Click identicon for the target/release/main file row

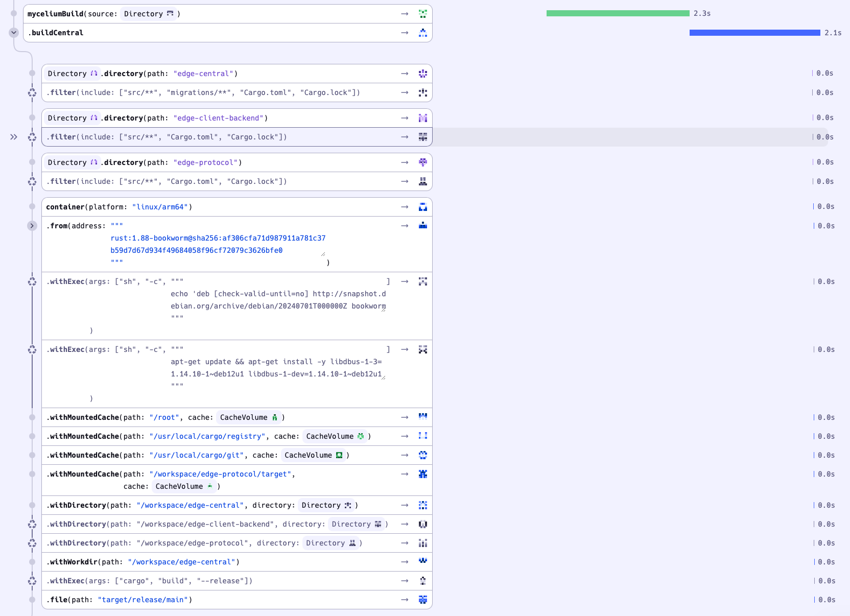pos(422,600)
